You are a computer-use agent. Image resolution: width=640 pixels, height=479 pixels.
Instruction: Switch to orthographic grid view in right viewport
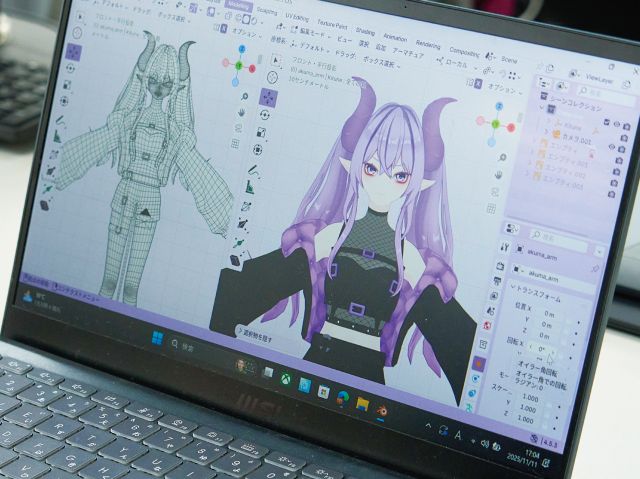(491, 209)
